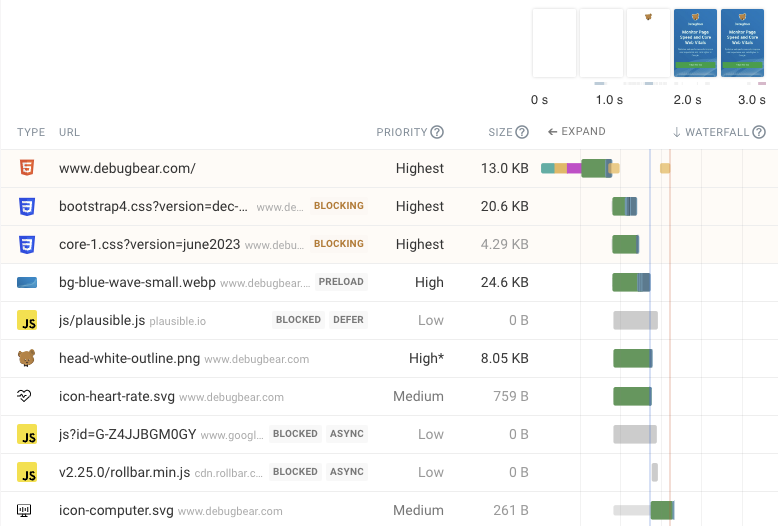Click the computer monitor icon for icon-computer.svg
This screenshot has width=778, height=526.
tap(26, 510)
